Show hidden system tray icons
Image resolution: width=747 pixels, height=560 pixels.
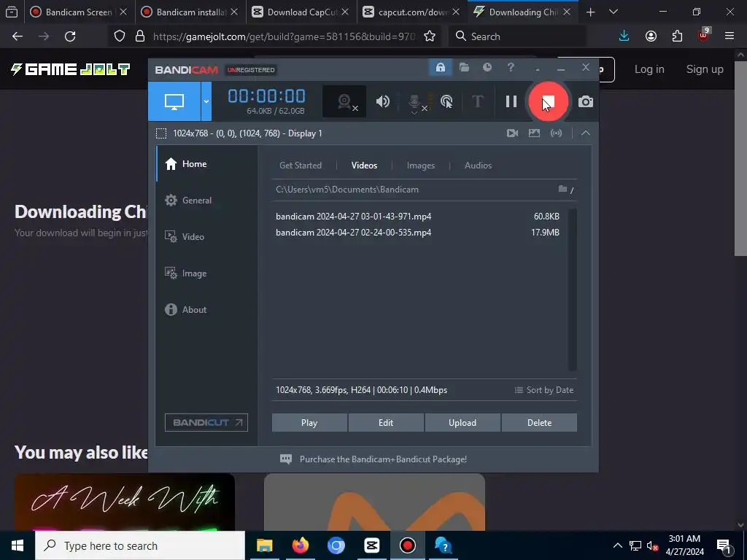click(x=617, y=545)
